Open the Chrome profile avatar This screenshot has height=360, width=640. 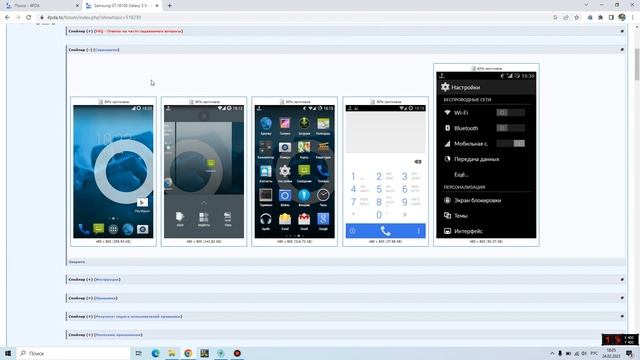(x=622, y=18)
